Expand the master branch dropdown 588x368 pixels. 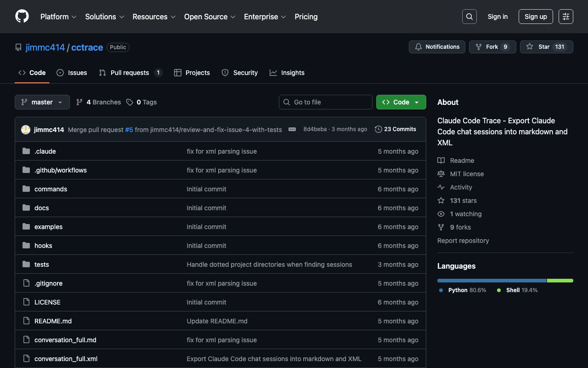42,102
